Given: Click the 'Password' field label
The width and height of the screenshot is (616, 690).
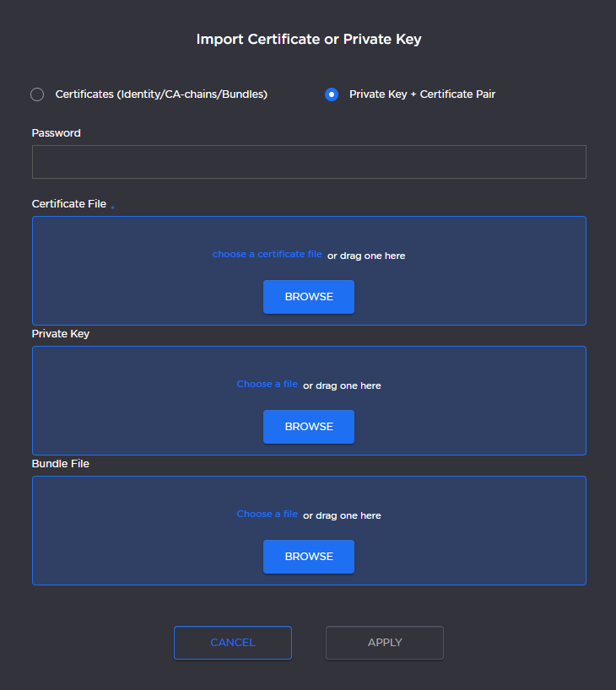Looking at the screenshot, I should (56, 132).
